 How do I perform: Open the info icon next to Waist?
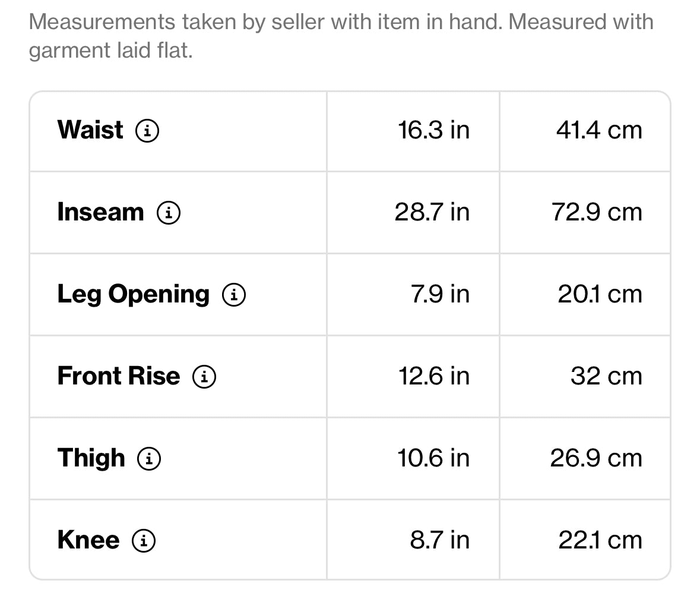click(147, 131)
